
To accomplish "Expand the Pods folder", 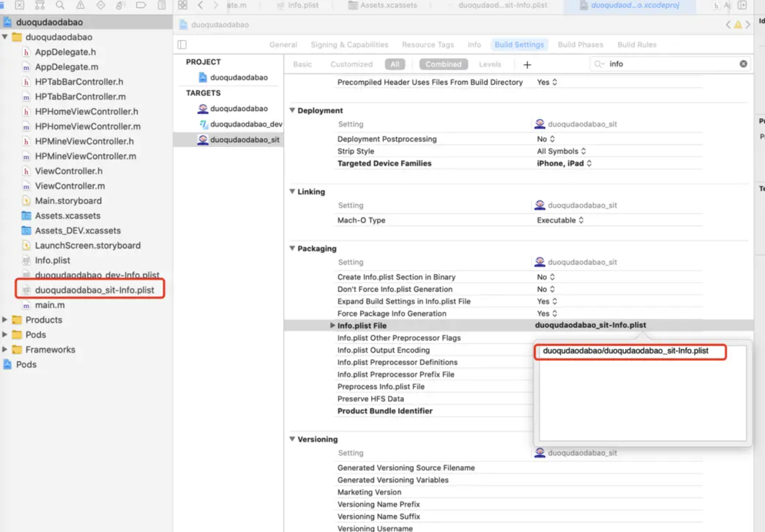I will (x=5, y=334).
